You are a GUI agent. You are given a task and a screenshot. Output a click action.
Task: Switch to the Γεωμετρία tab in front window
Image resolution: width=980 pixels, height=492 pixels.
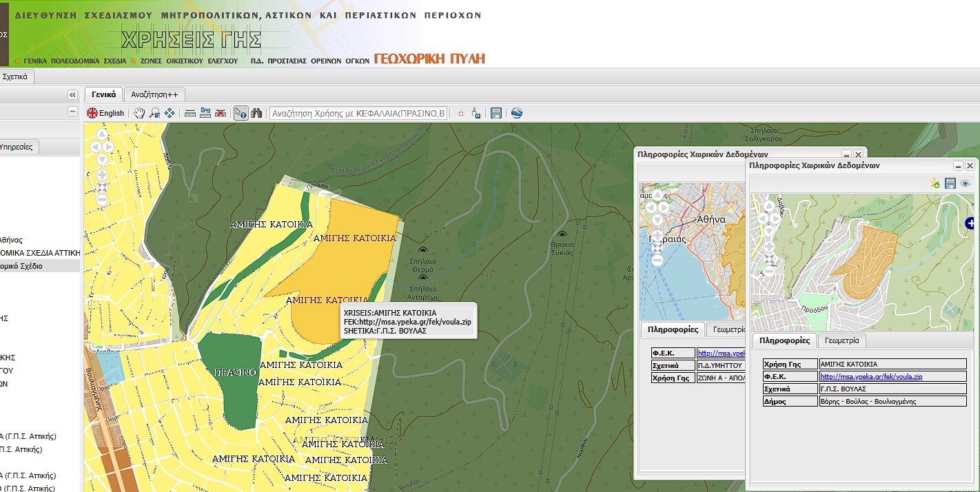pos(840,340)
